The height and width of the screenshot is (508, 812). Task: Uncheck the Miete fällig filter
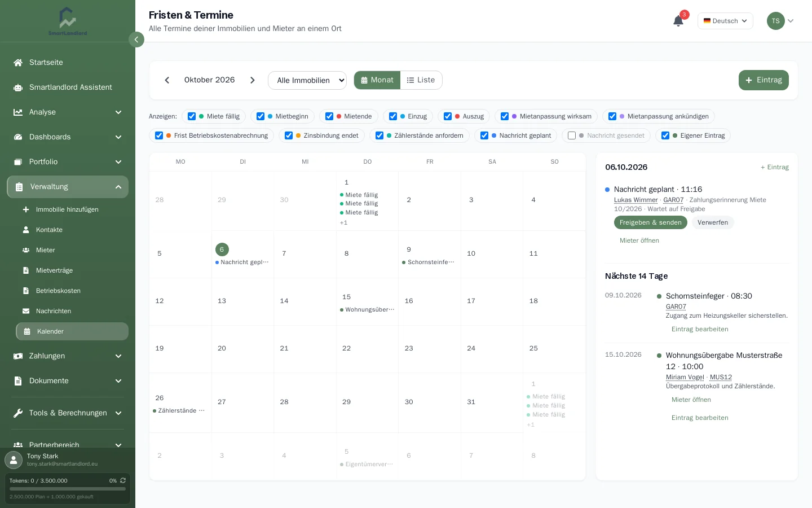tap(192, 116)
